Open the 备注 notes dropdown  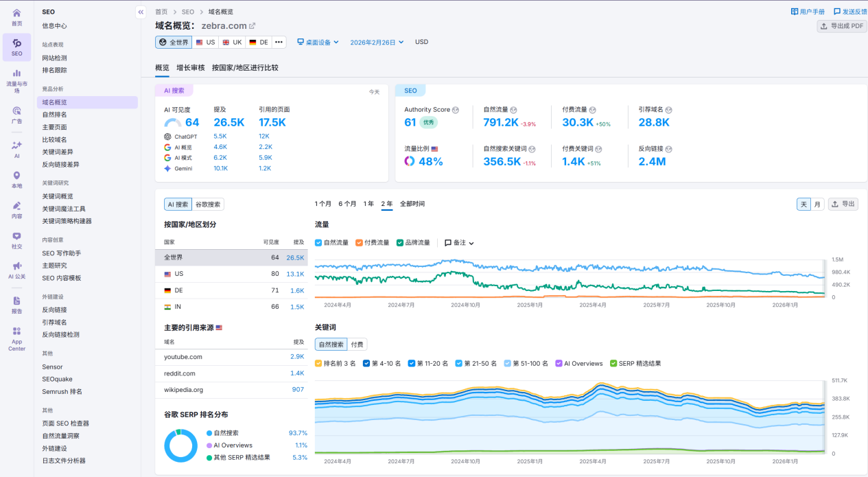coord(459,242)
